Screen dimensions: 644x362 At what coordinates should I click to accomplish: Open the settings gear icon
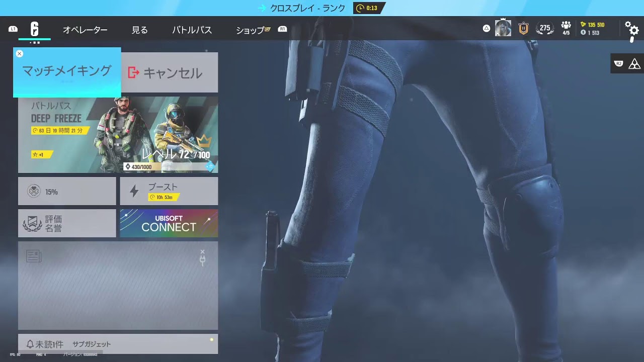coord(631,29)
